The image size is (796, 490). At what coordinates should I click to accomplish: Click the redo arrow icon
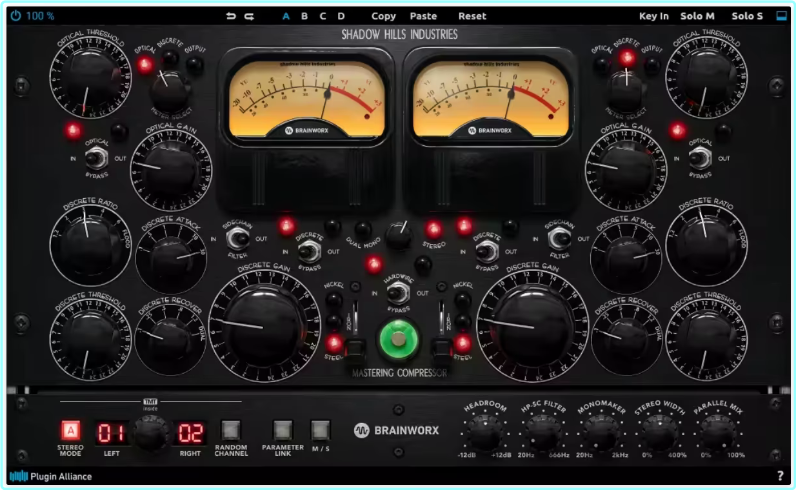(249, 16)
